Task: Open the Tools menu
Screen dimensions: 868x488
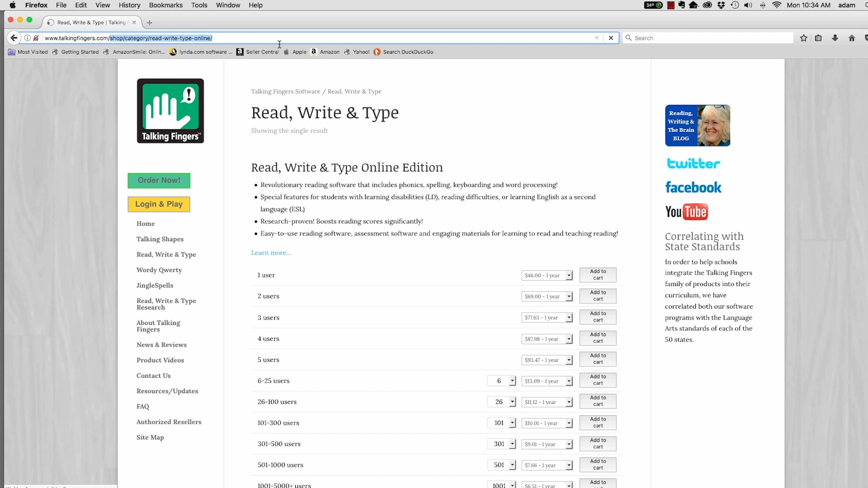Action: 199,5
